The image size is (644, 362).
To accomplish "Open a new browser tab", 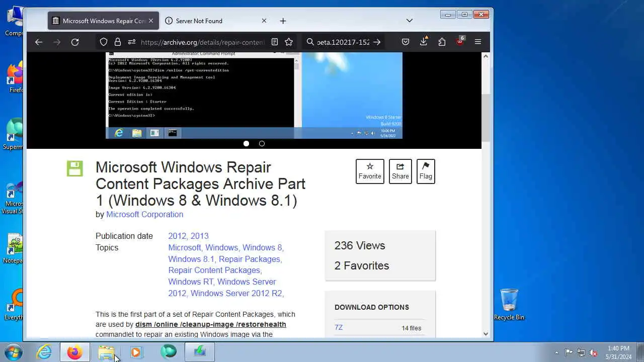I will 283,21.
